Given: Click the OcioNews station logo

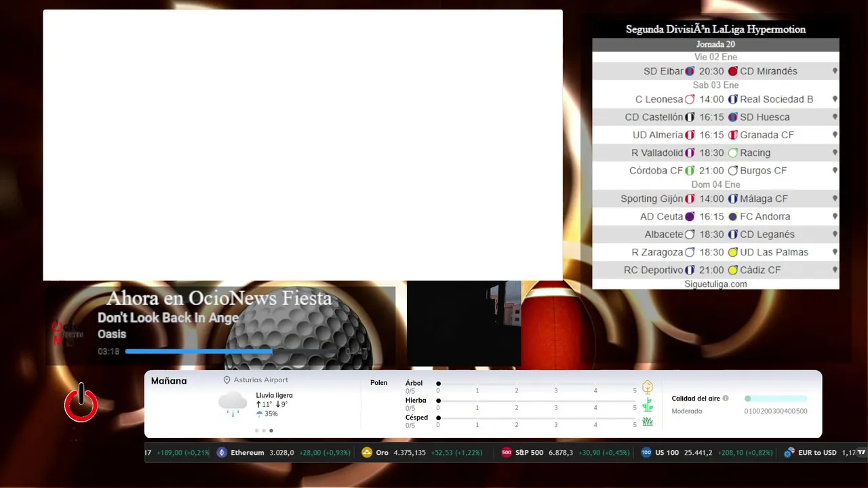Looking at the screenshot, I should tap(67, 332).
